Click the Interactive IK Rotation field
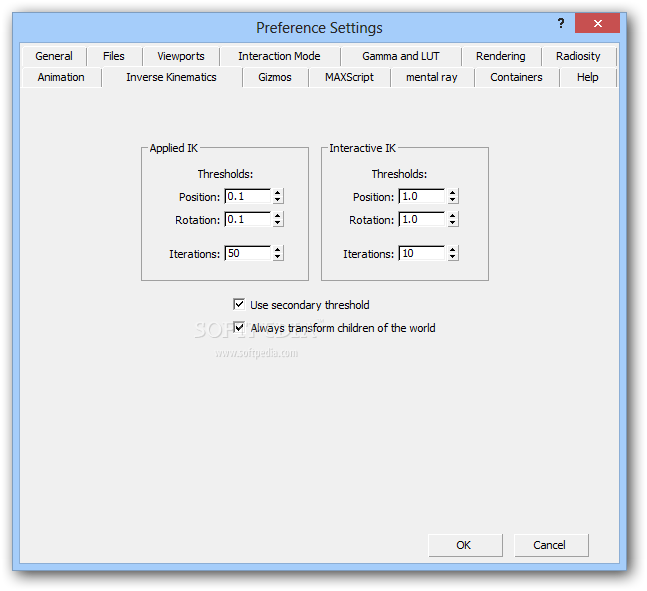 (422, 219)
